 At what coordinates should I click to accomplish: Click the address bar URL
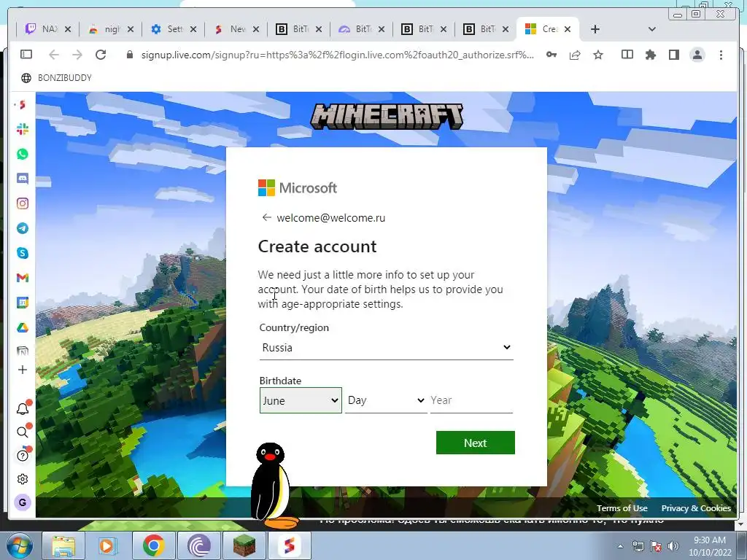[337, 55]
